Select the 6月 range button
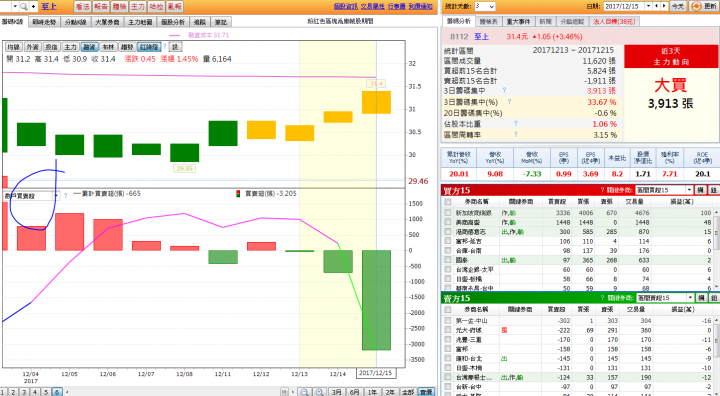 pyautogui.click(x=354, y=392)
